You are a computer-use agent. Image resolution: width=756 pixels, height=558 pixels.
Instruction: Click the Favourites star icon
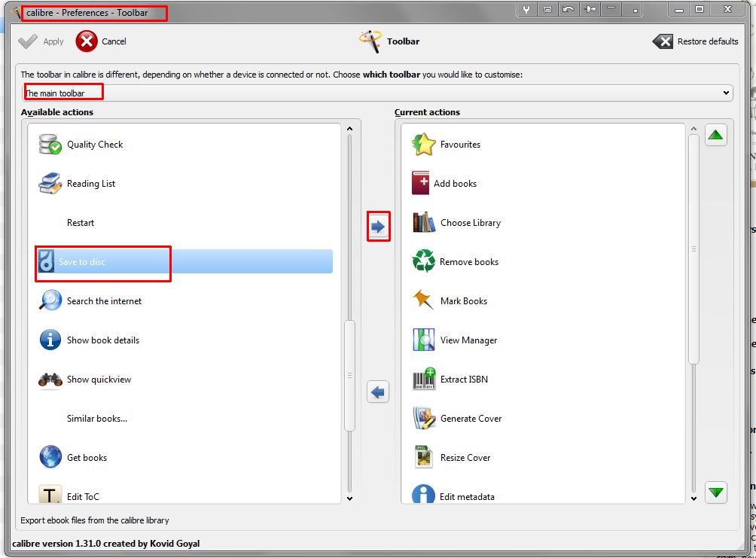423,144
